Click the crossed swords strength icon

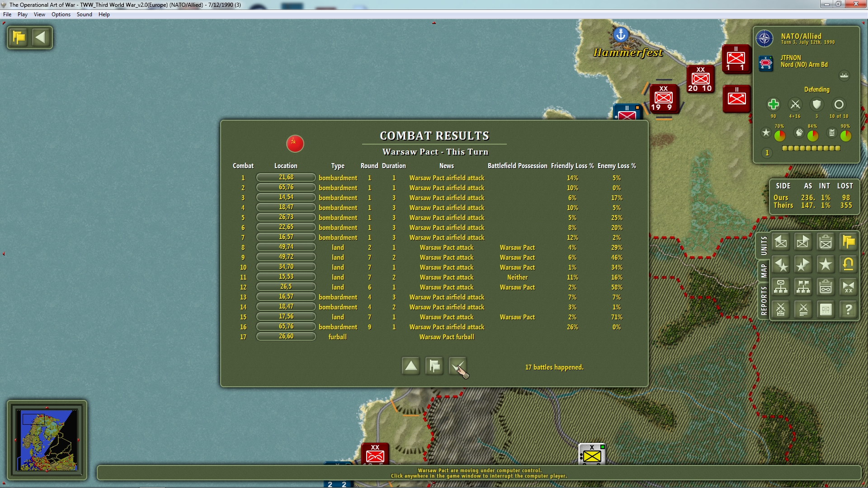pos(795,104)
